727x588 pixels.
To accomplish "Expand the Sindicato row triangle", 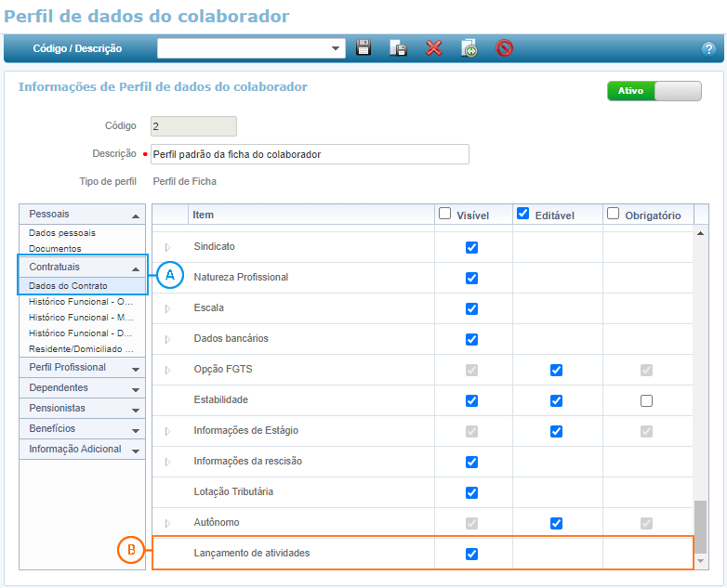I will (x=168, y=247).
